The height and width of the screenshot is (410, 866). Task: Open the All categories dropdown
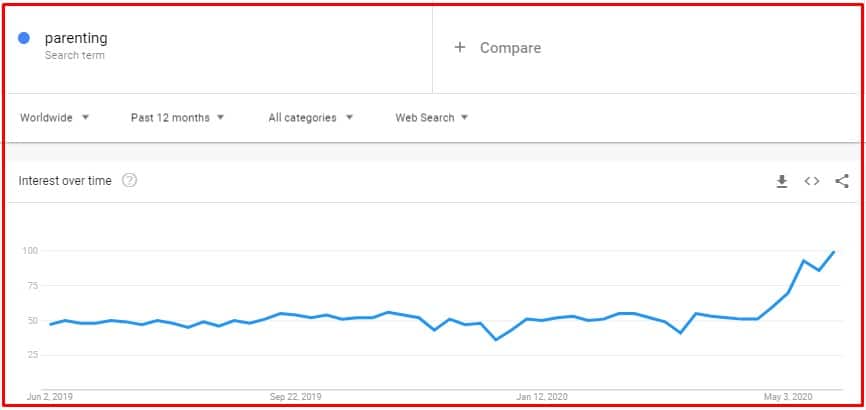[310, 118]
